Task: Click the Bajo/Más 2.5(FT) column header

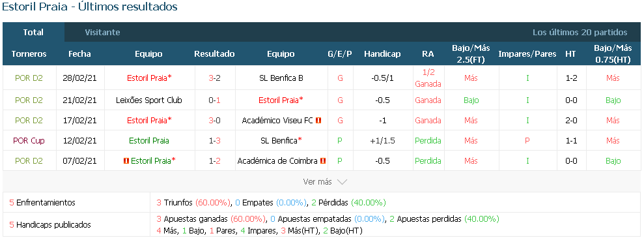Action: pos(471,54)
